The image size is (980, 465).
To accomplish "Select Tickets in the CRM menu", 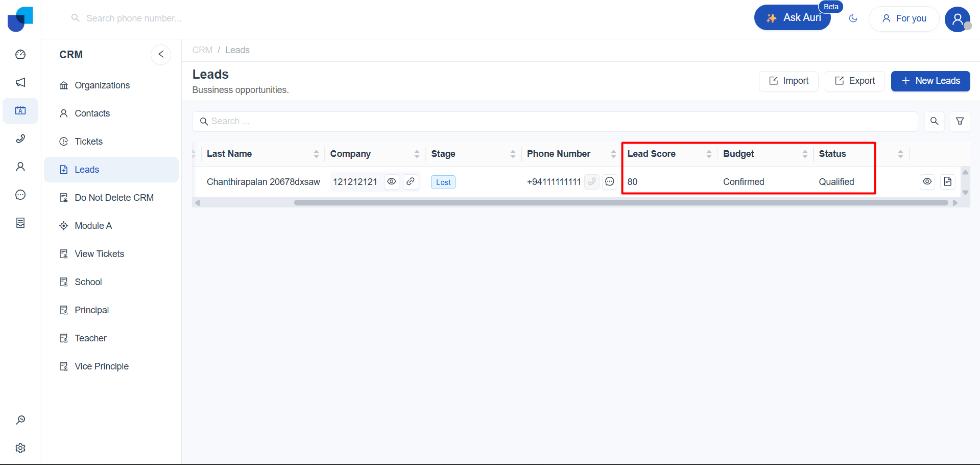I will (88, 142).
